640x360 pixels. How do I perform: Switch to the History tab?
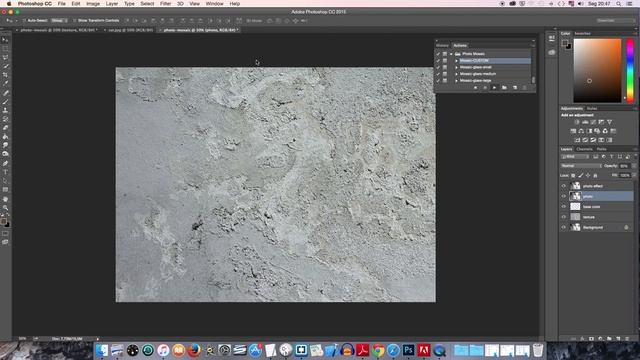(442, 46)
